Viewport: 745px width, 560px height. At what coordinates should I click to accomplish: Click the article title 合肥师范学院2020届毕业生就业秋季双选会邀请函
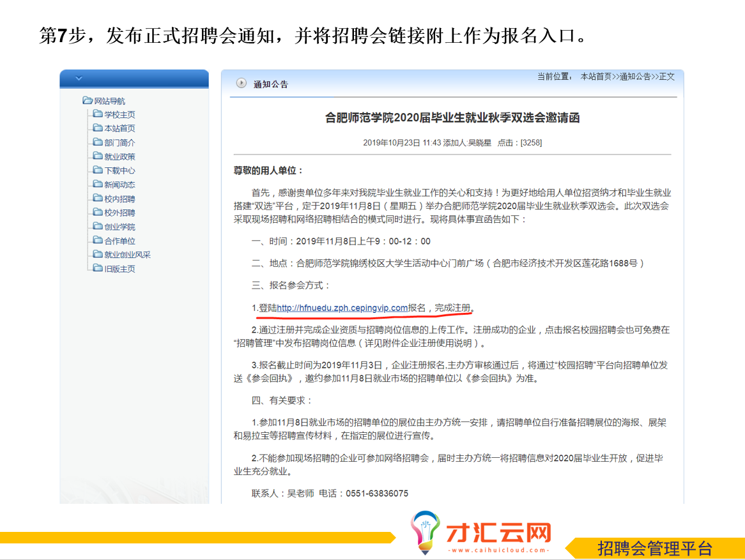pos(452,118)
